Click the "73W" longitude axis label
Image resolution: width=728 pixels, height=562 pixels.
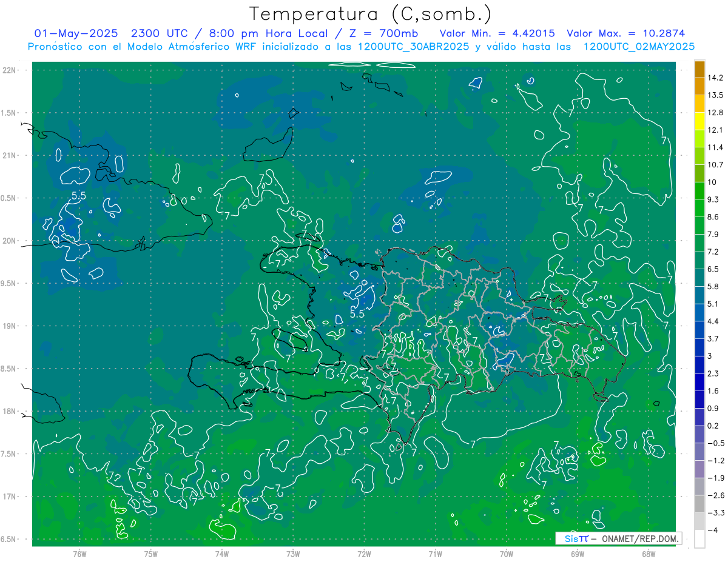(x=292, y=554)
